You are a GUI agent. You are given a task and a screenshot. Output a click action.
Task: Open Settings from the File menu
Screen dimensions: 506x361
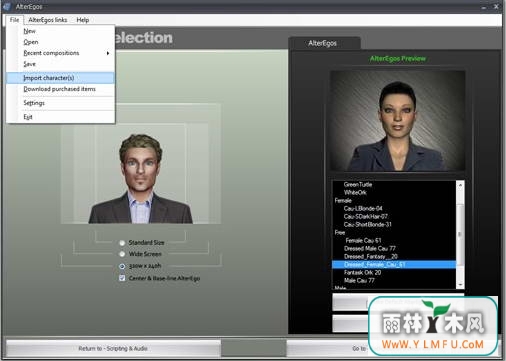tap(60, 103)
